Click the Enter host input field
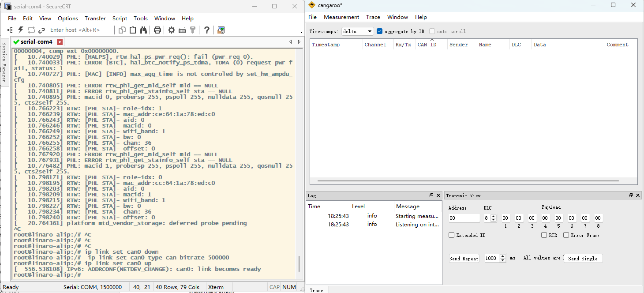Image resolution: width=644 pixels, height=293 pixels. pos(79,30)
